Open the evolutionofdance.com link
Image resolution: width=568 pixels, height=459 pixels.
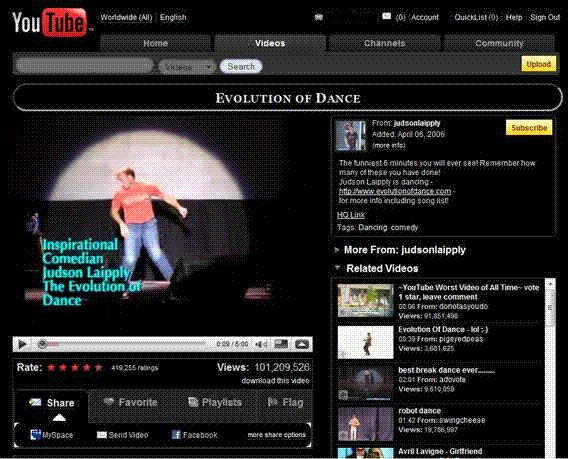[395, 191]
